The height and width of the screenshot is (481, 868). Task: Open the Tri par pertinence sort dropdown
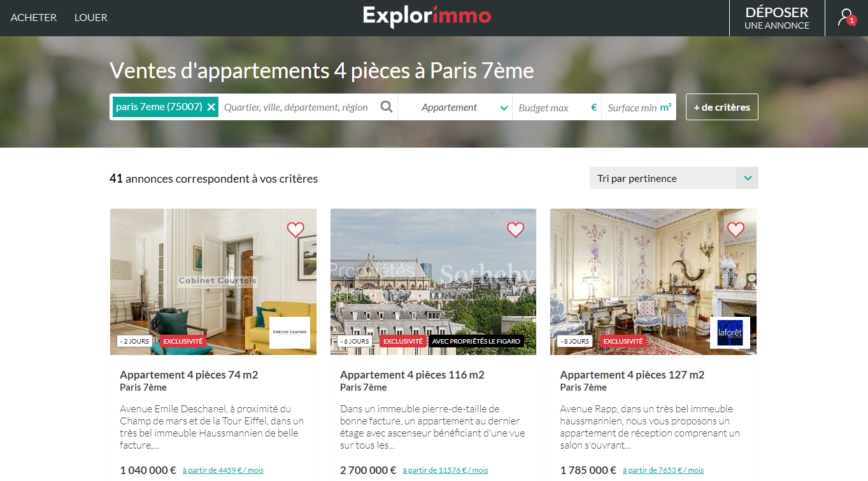point(674,178)
